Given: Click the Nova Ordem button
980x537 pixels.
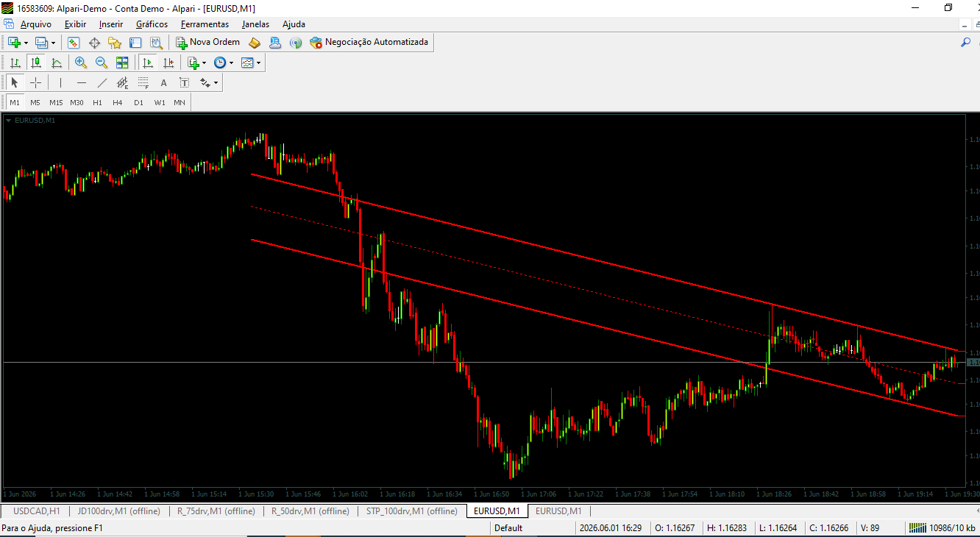Looking at the screenshot, I should 207,43.
